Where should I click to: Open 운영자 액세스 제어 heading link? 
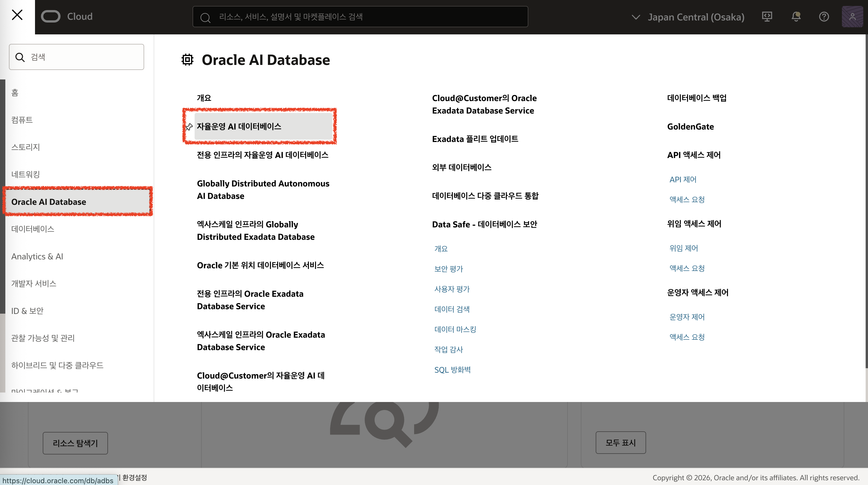point(698,292)
